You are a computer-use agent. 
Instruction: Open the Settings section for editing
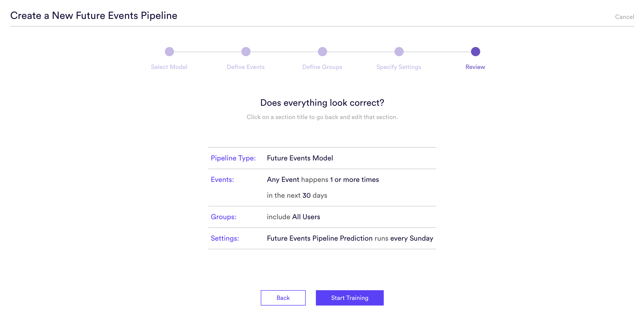click(x=225, y=238)
